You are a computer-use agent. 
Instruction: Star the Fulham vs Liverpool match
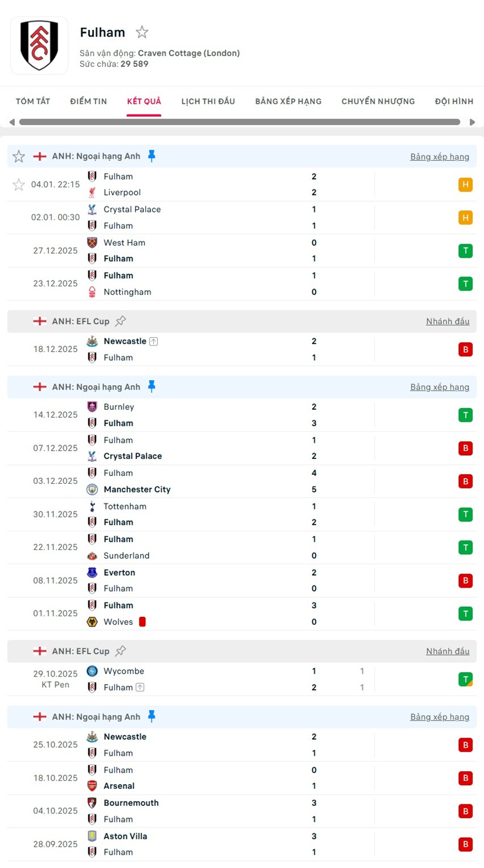pos(18,185)
